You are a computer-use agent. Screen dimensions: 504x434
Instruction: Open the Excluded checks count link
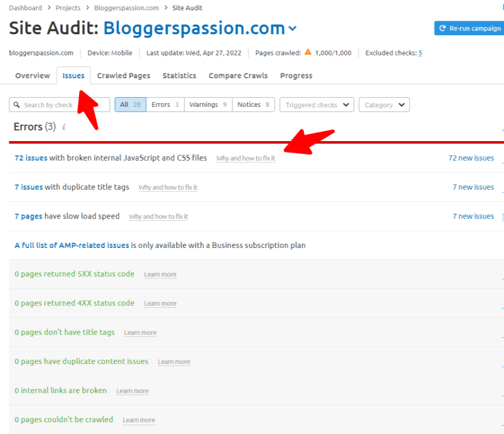pyautogui.click(x=420, y=53)
